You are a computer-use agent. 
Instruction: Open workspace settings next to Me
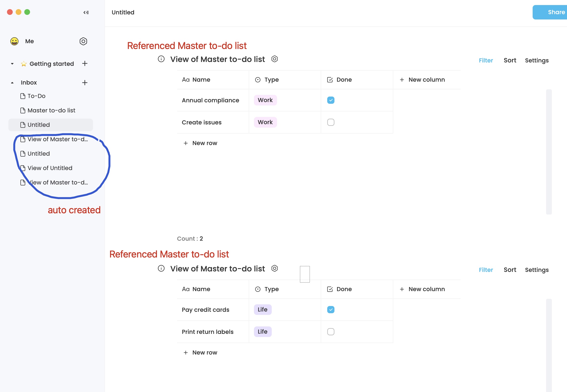[x=83, y=41]
